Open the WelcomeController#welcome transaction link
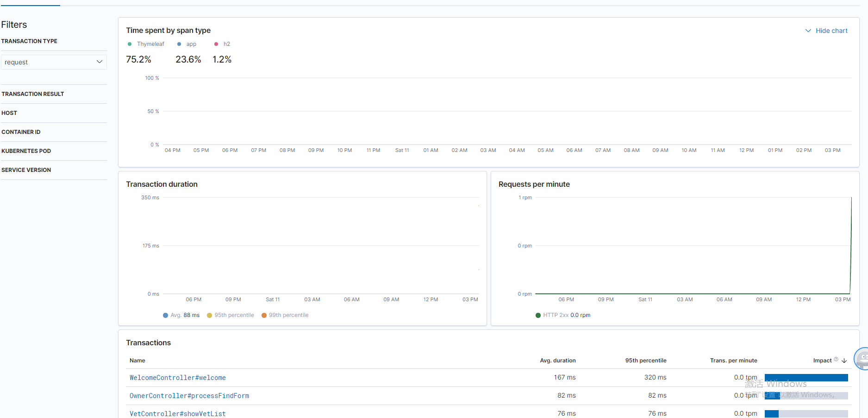The width and height of the screenshot is (868, 418). pos(177,378)
